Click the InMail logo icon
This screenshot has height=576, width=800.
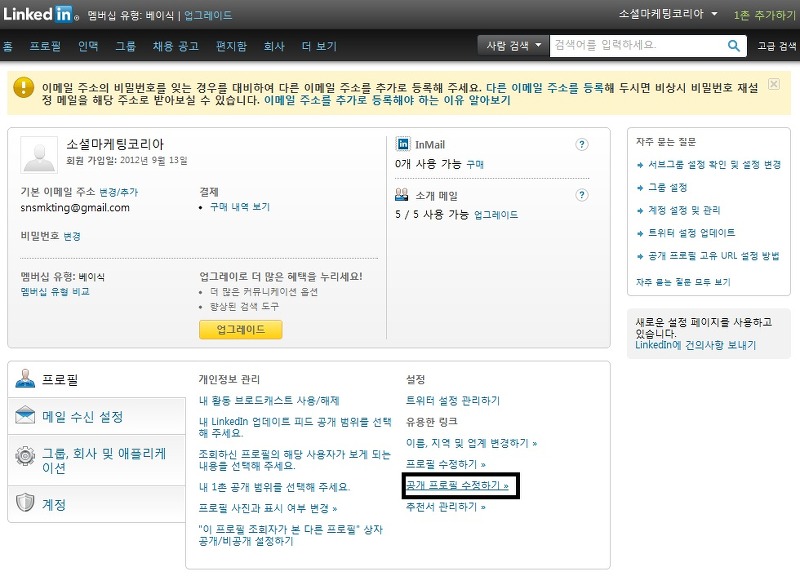pos(403,144)
